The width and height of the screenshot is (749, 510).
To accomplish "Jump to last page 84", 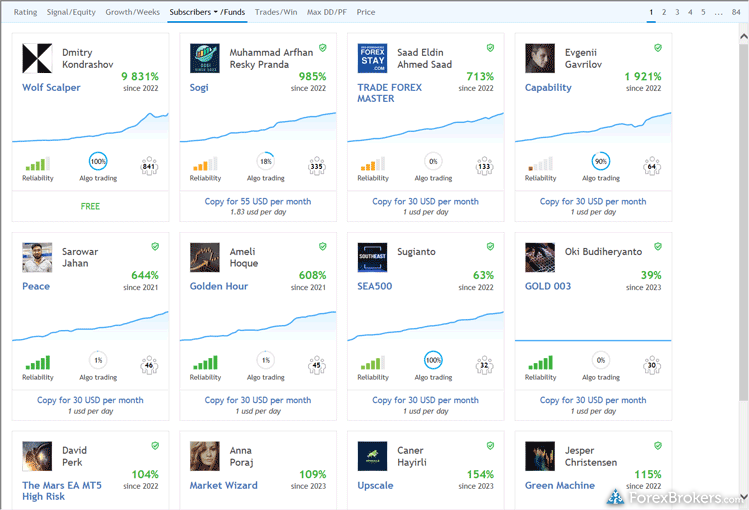I will coord(736,12).
